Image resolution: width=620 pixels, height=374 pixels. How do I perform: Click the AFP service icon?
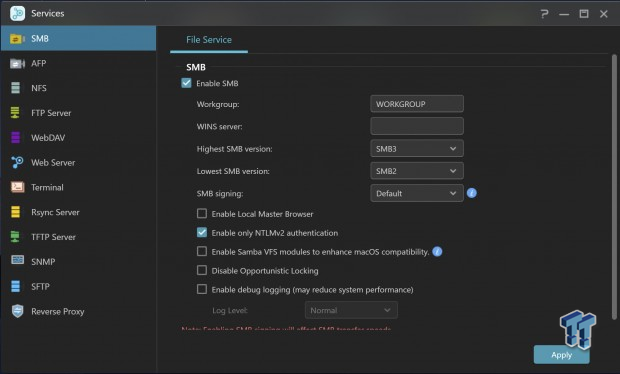pos(17,63)
